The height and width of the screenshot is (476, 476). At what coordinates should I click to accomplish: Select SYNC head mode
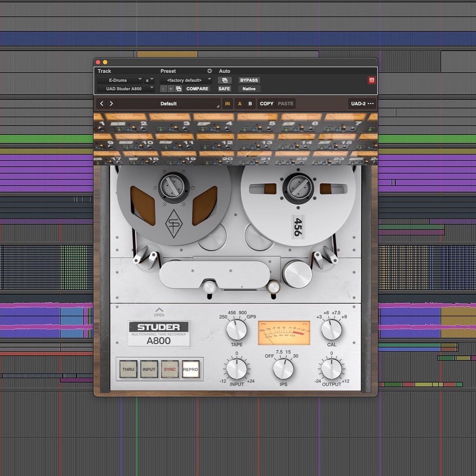tap(170, 369)
